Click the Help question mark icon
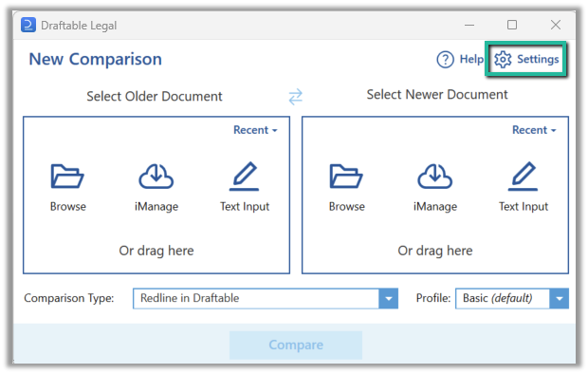Screen dimensions: 588x374 [445, 60]
